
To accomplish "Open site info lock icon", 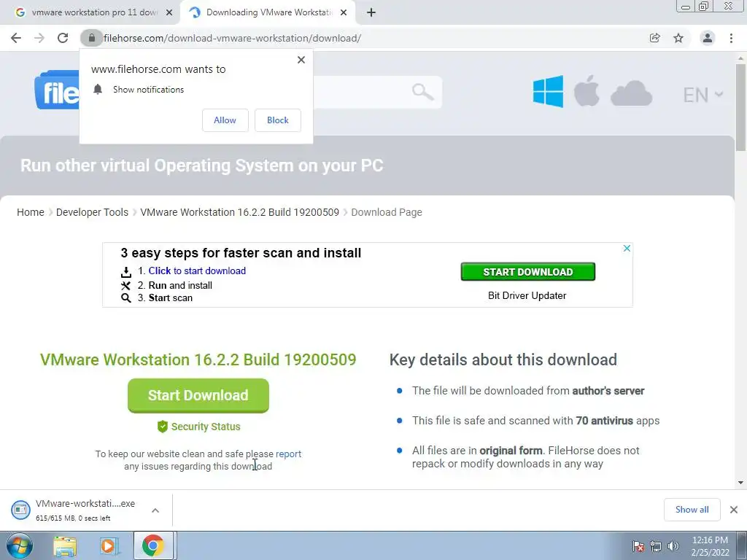I will coord(91,38).
